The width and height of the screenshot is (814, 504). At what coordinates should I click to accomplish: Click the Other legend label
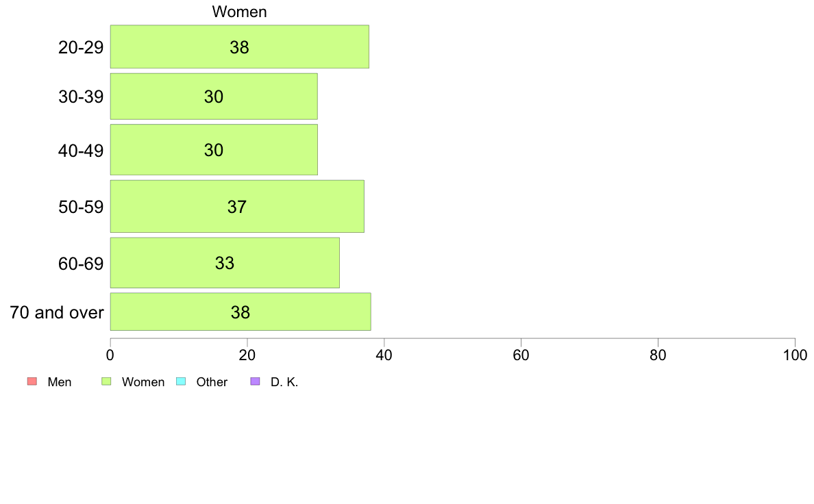[x=212, y=382]
